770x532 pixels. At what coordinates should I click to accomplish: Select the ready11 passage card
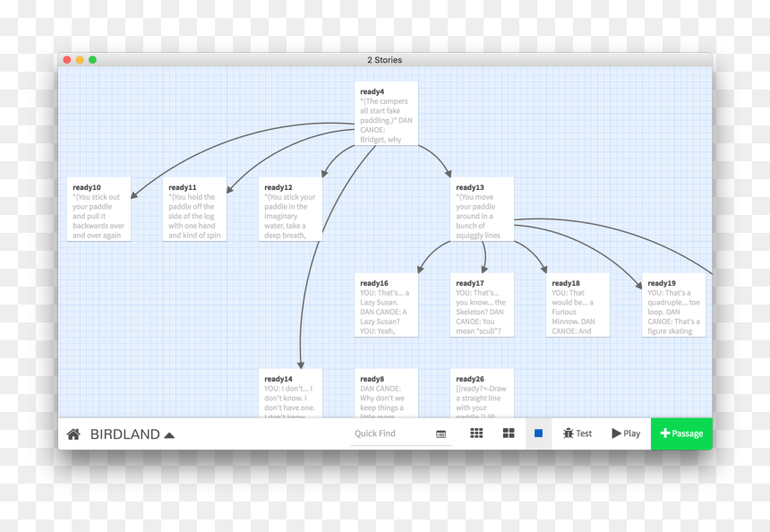[x=194, y=210]
